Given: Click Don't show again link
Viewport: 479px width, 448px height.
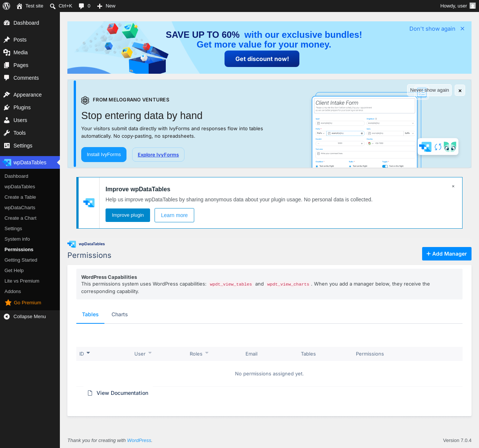Looking at the screenshot, I should [432, 29].
